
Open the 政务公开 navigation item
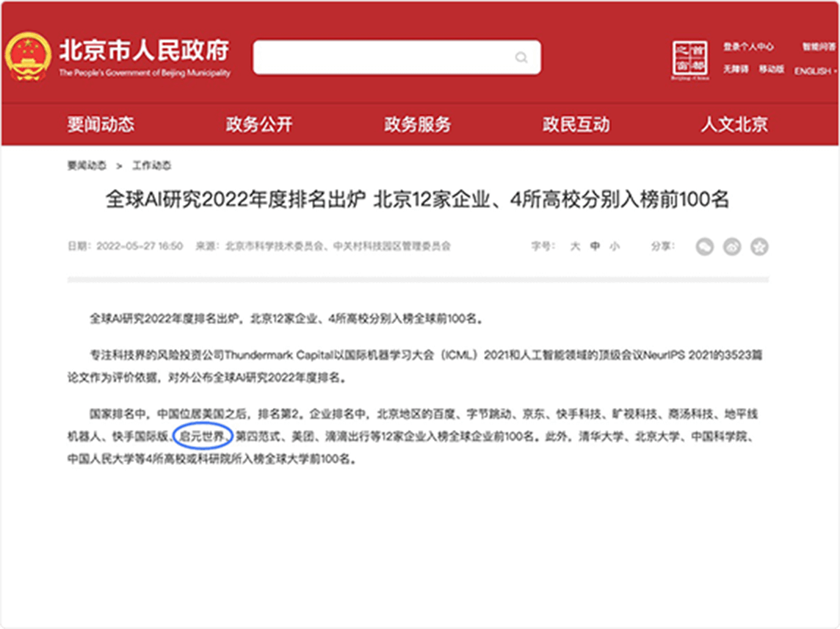[259, 124]
